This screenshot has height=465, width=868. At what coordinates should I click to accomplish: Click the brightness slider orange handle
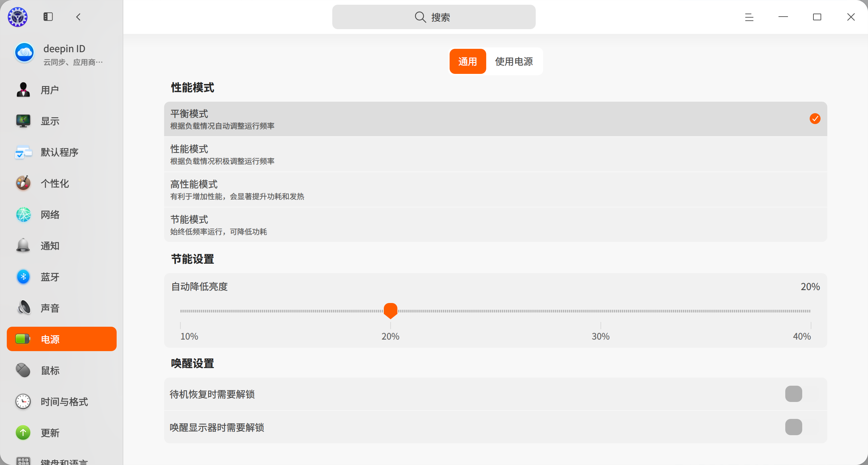coord(390,311)
